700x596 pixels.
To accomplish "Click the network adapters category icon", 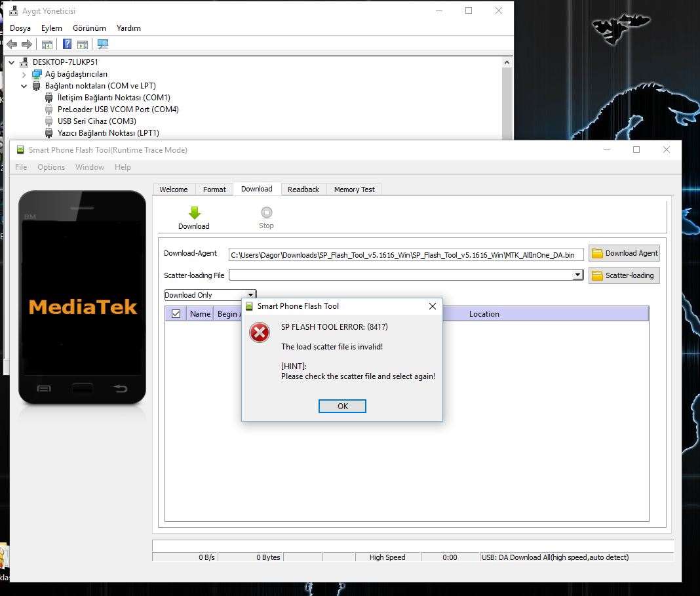I will pyautogui.click(x=37, y=73).
